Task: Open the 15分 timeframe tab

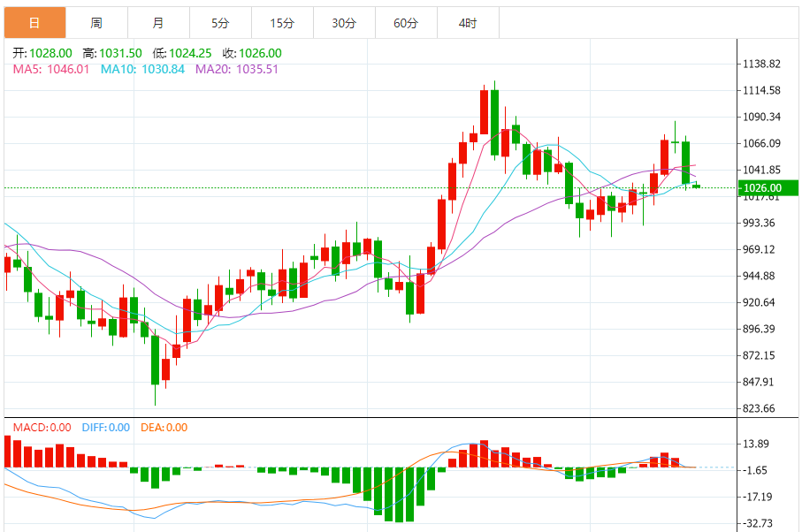Action: pyautogui.click(x=282, y=23)
